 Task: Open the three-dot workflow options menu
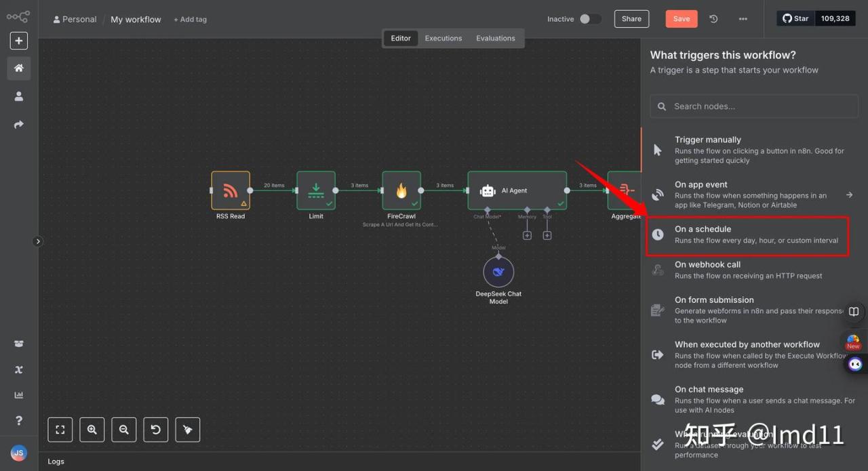[x=743, y=19]
